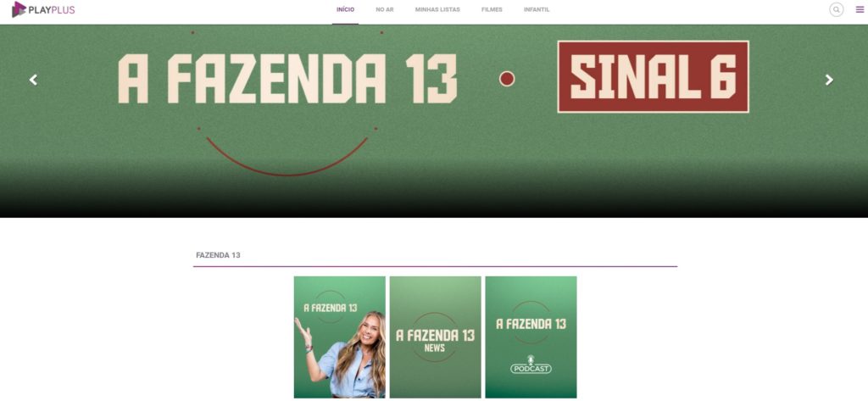Click the red smile arc under banner title
This screenshot has height=401, width=868.
[287, 157]
